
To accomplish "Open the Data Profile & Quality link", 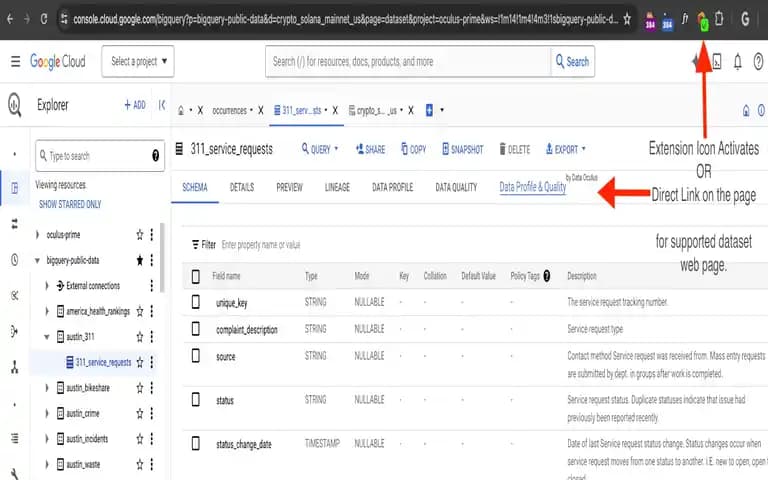I will [x=532, y=187].
